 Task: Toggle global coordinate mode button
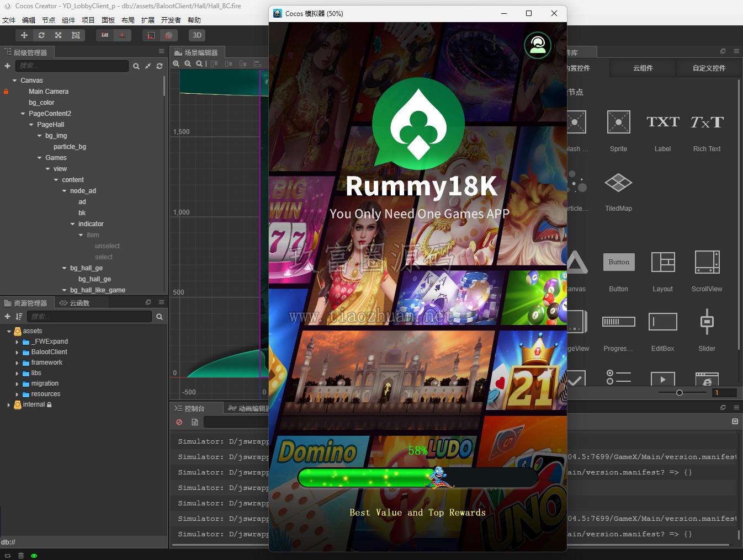tap(168, 35)
